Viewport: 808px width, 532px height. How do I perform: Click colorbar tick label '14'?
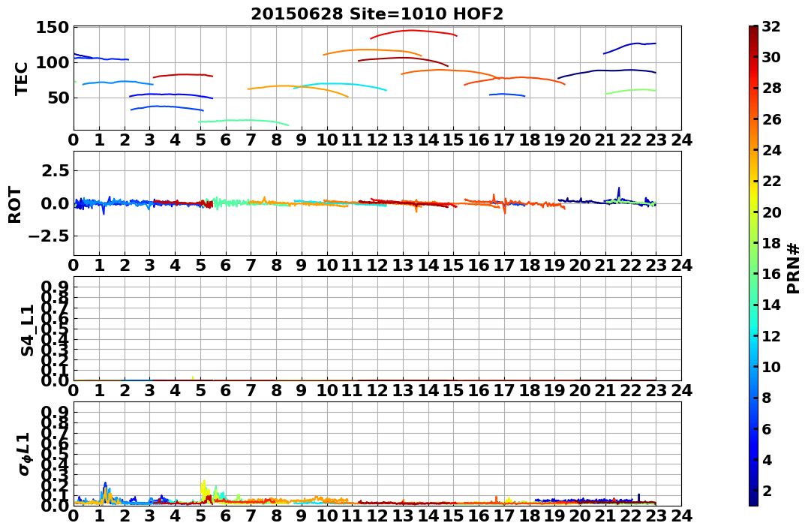pyautogui.click(x=771, y=305)
